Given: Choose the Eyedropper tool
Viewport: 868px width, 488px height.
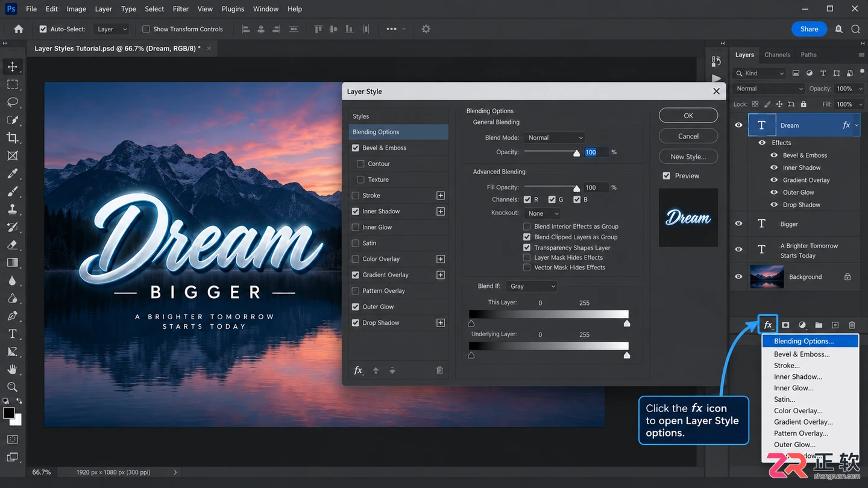Looking at the screenshot, I should (12, 174).
